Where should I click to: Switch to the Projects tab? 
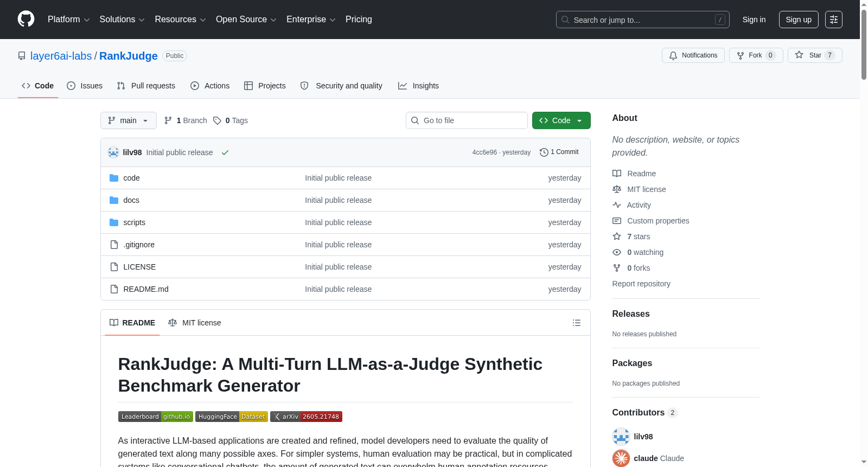click(x=265, y=86)
